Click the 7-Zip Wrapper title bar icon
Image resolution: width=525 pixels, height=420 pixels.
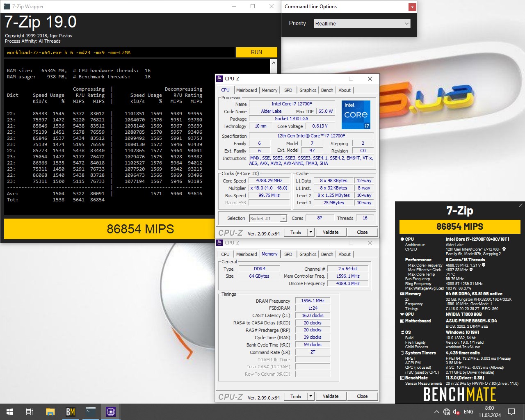point(7,6)
